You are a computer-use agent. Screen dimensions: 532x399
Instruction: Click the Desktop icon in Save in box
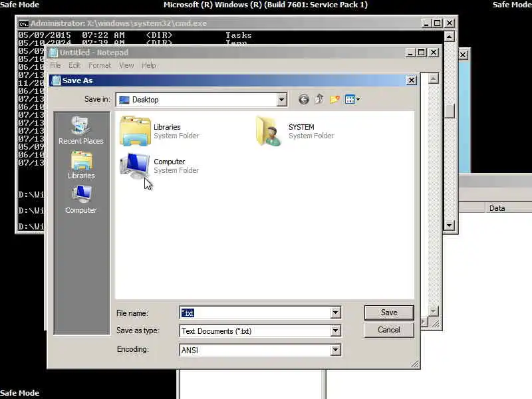124,100
